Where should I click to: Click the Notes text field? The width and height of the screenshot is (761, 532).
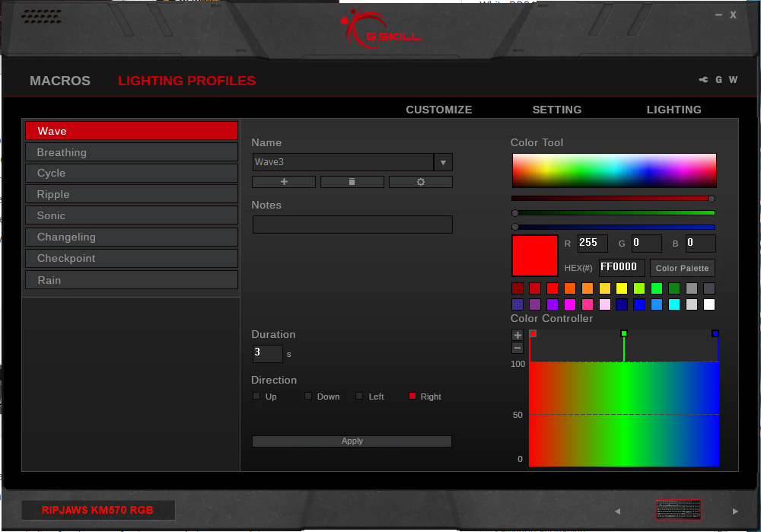[352, 225]
